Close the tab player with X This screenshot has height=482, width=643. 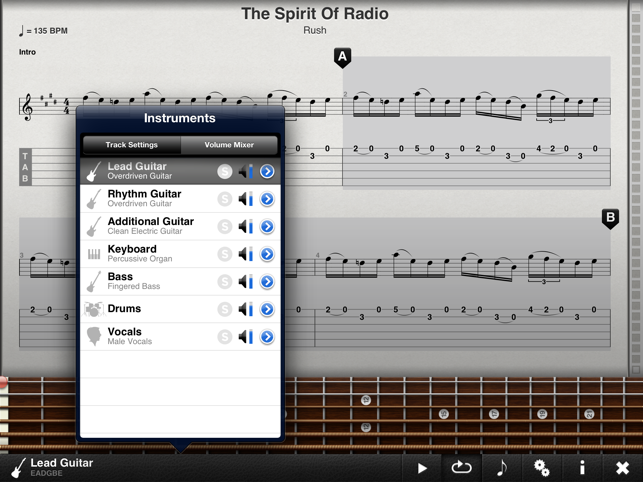pos(622,468)
